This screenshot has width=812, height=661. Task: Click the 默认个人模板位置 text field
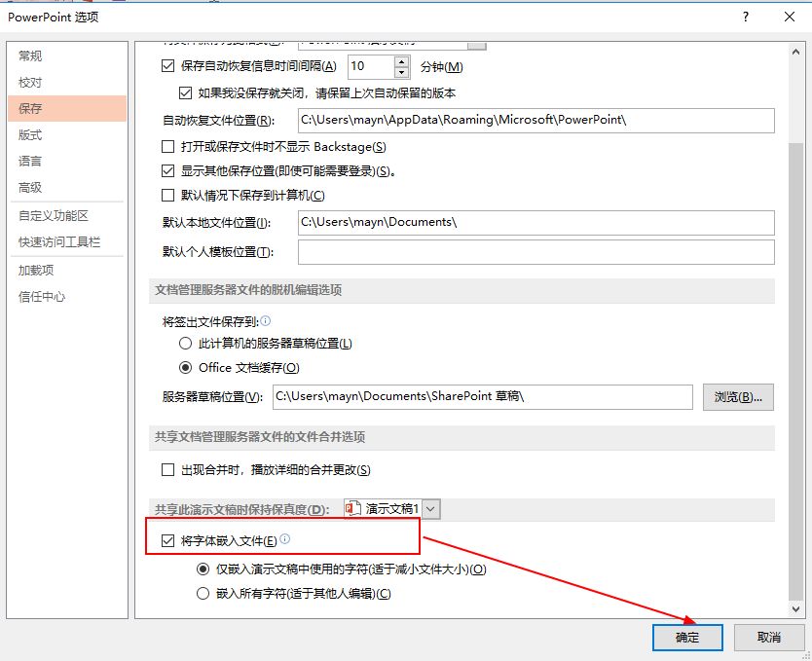(536, 252)
